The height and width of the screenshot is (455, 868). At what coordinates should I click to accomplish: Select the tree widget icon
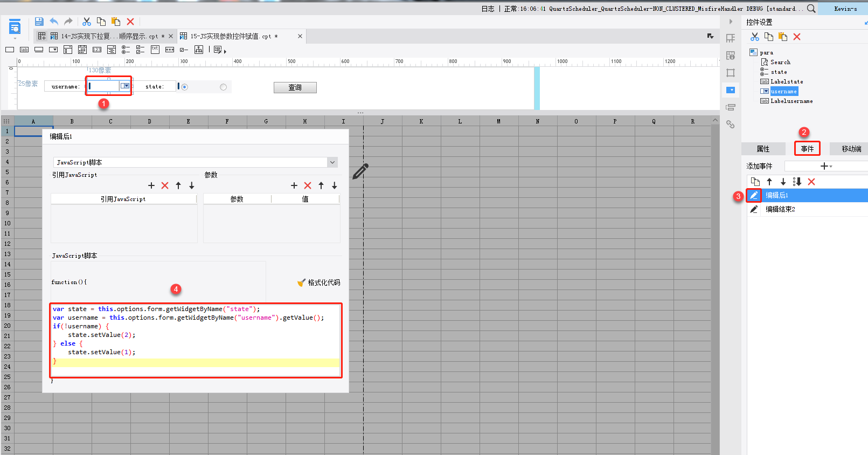[199, 50]
